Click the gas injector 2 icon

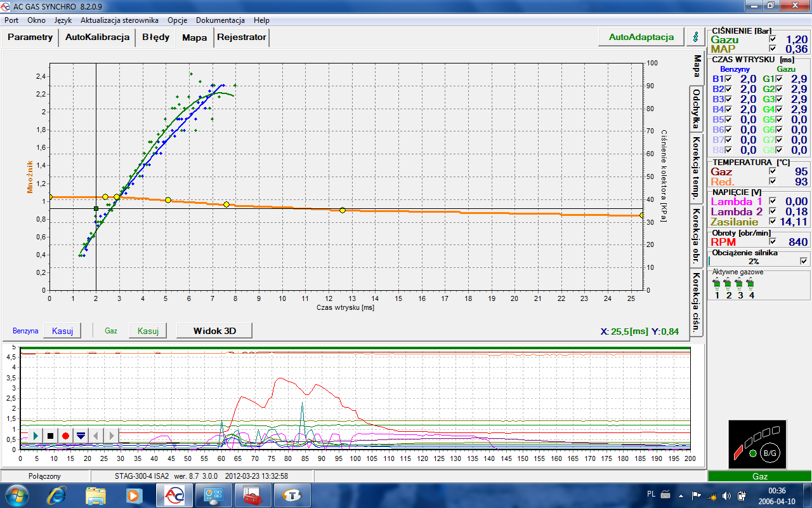tap(728, 284)
